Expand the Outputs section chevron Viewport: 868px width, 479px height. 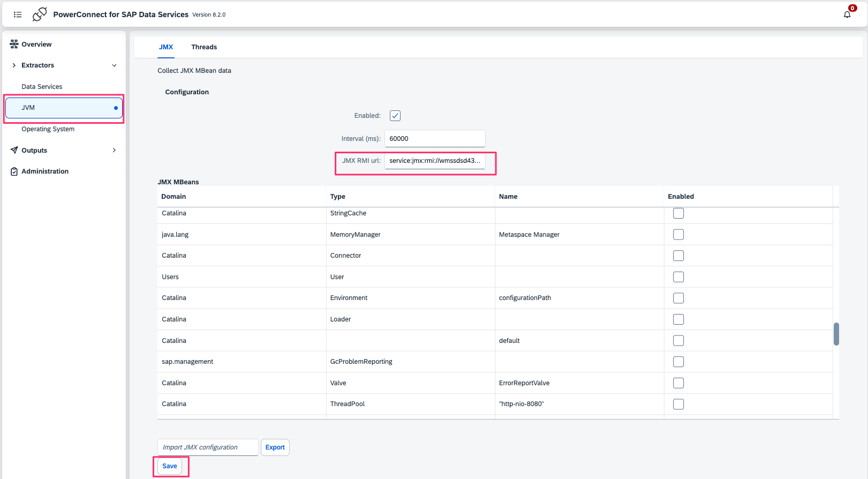point(114,150)
